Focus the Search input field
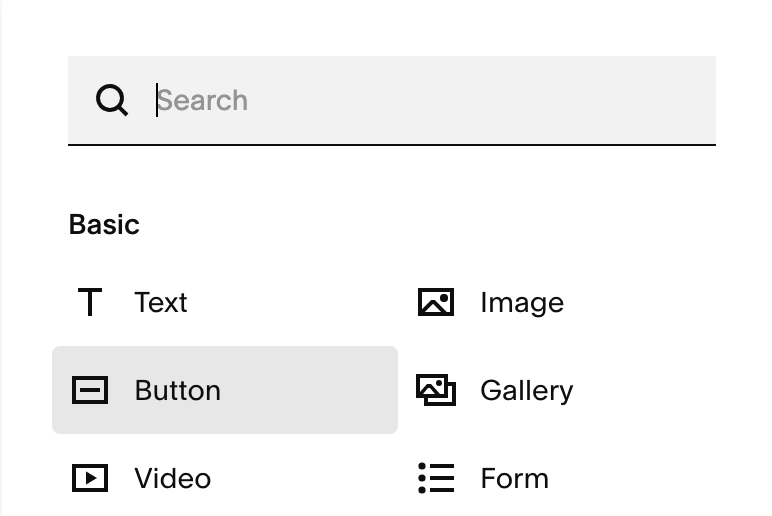 coord(391,100)
